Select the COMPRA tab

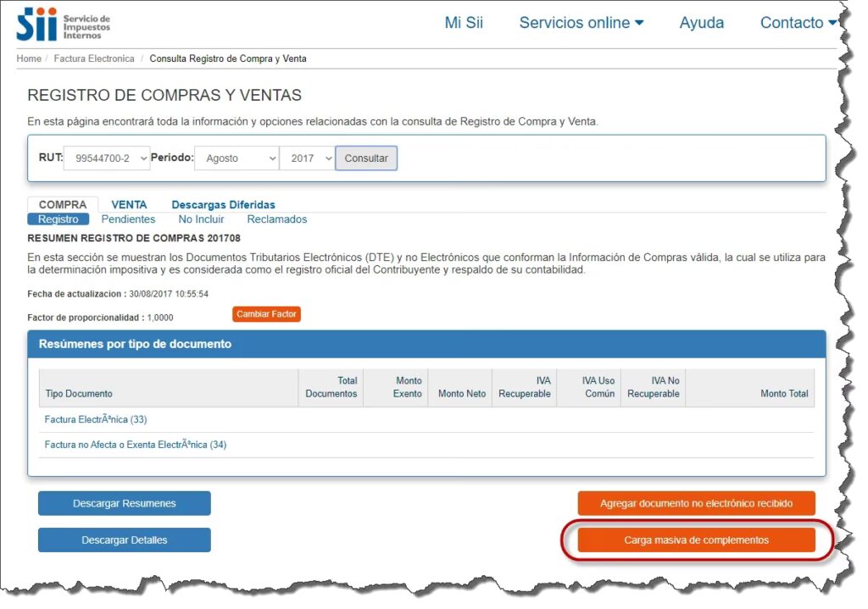pos(63,205)
